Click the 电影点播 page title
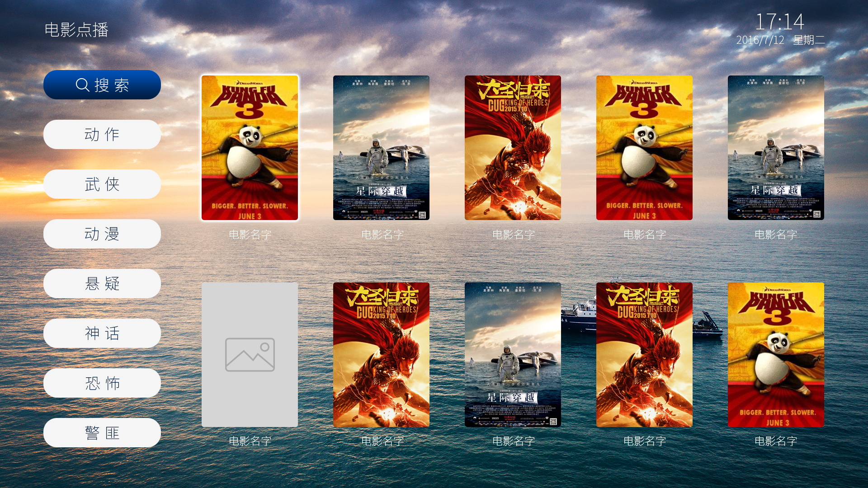Viewport: 868px width, 488px height. pos(76,30)
